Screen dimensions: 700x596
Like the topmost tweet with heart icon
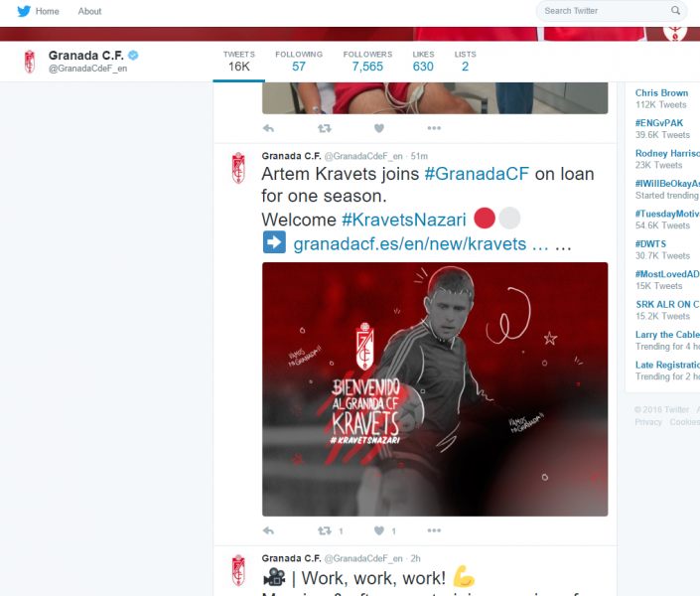pyautogui.click(x=379, y=128)
